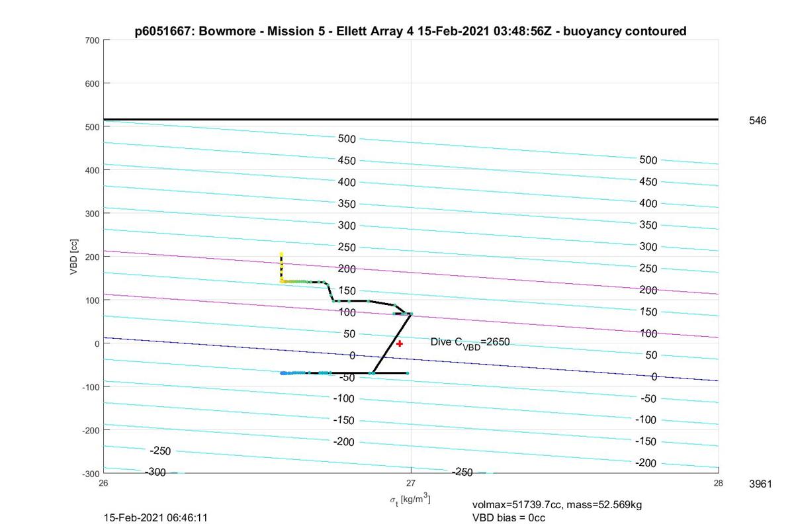The height and width of the screenshot is (532, 794).
Task: Select the '546' label right of the plot
Action: 758,120
